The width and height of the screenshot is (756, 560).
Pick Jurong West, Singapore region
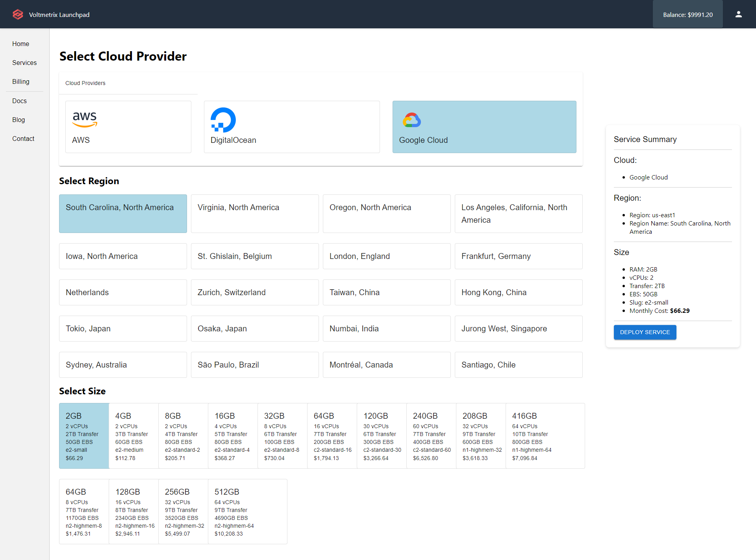pos(519,329)
